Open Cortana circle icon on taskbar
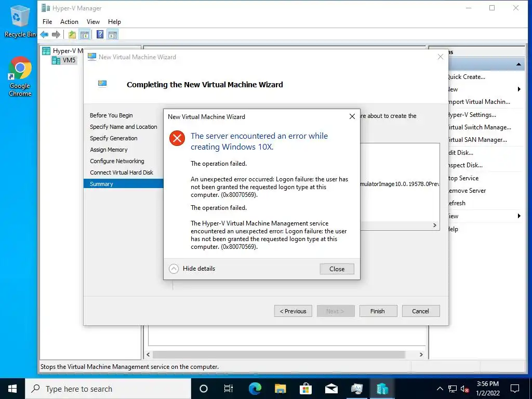The height and width of the screenshot is (399, 532). 203,389
